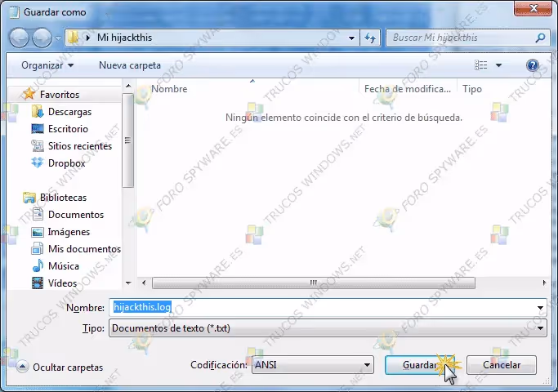Open the Organizar menu
The width and height of the screenshot is (558, 392).
pyautogui.click(x=47, y=65)
